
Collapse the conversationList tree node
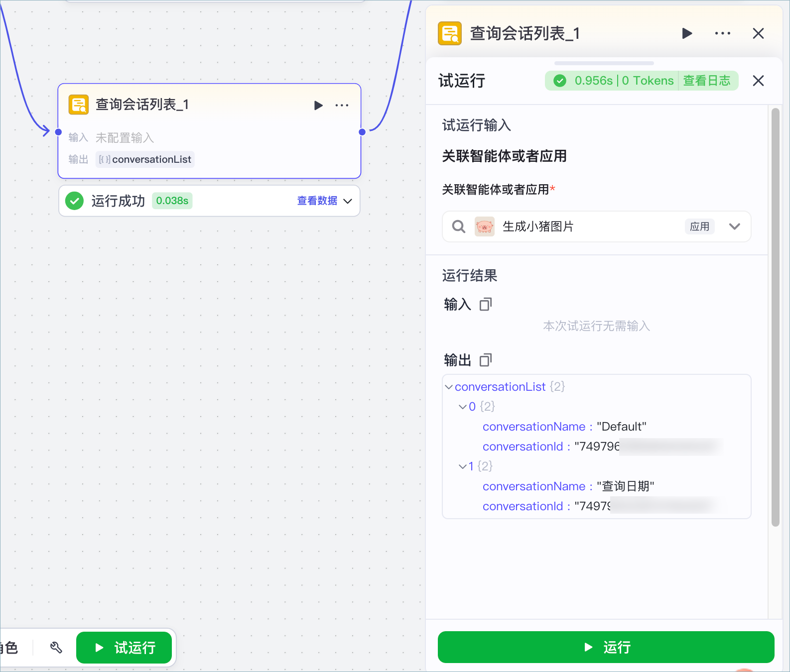449,387
